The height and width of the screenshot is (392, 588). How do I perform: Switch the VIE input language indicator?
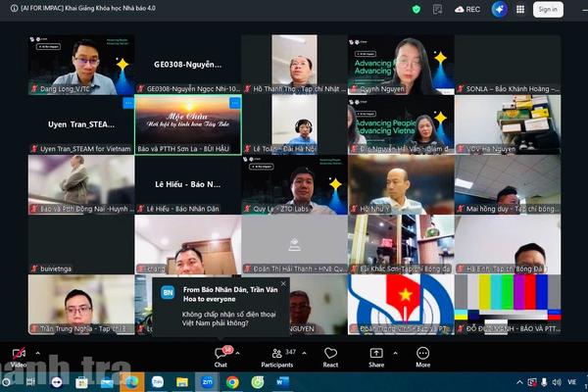pyautogui.click(x=571, y=382)
